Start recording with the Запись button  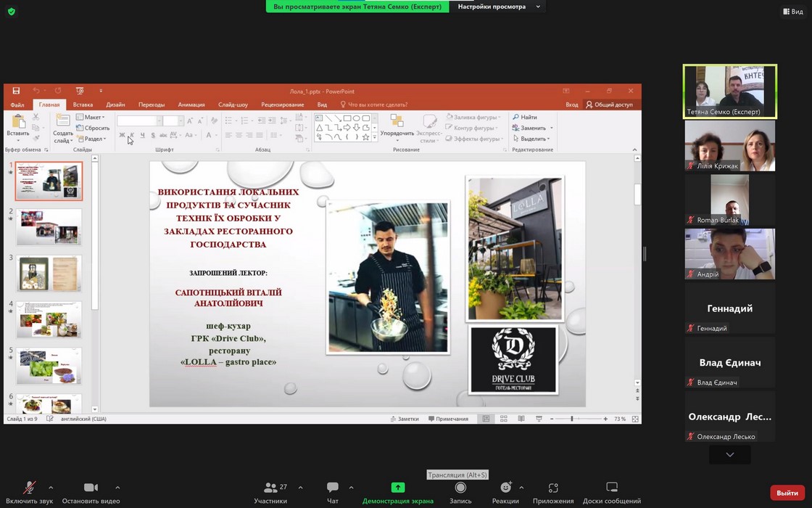(460, 488)
